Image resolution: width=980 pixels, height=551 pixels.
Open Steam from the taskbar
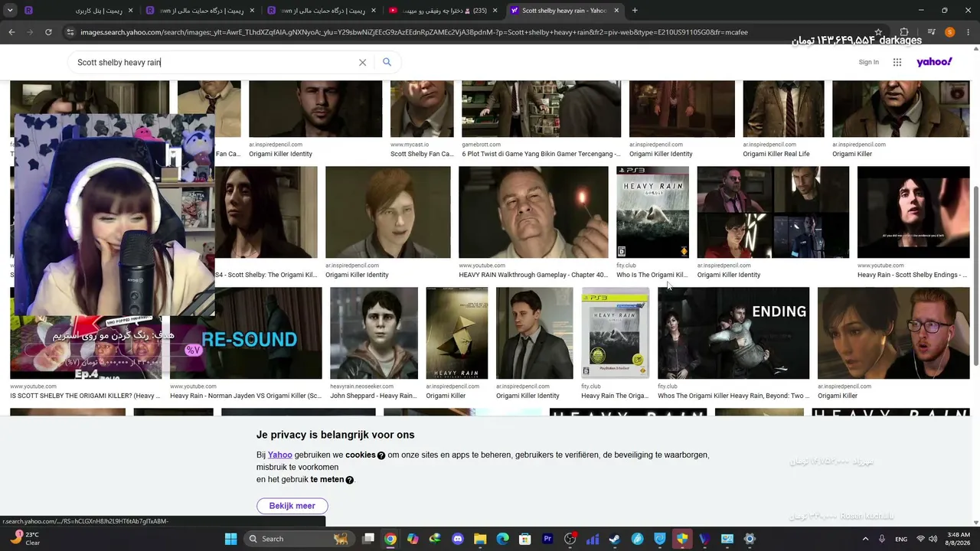[x=615, y=539]
